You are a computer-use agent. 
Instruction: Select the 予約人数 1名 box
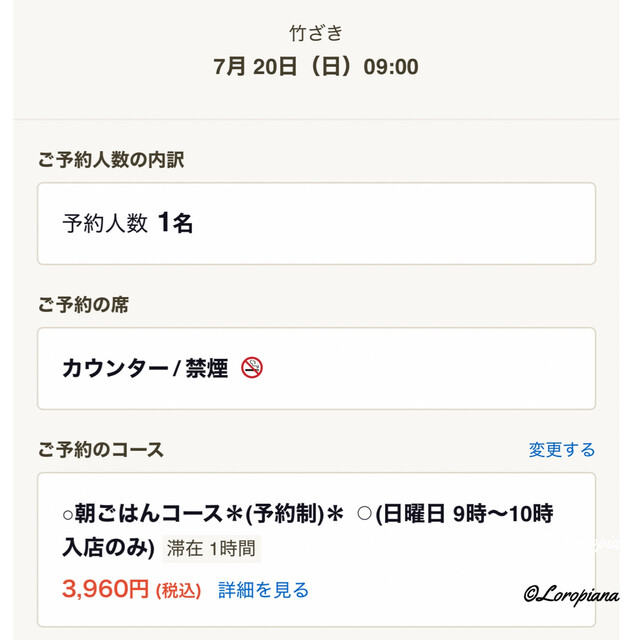[316, 223]
